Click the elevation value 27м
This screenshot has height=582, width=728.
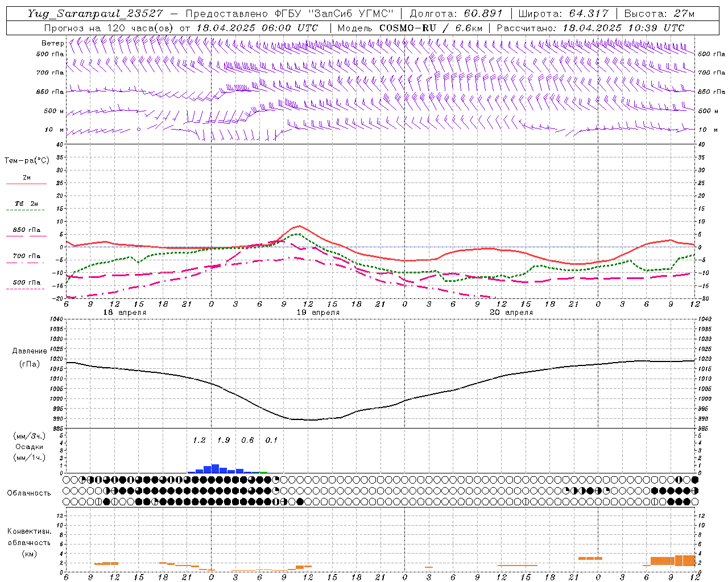point(683,14)
